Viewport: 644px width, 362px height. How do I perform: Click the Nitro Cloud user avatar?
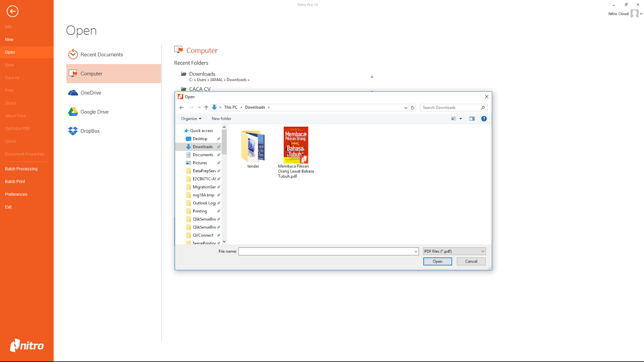[x=634, y=14]
